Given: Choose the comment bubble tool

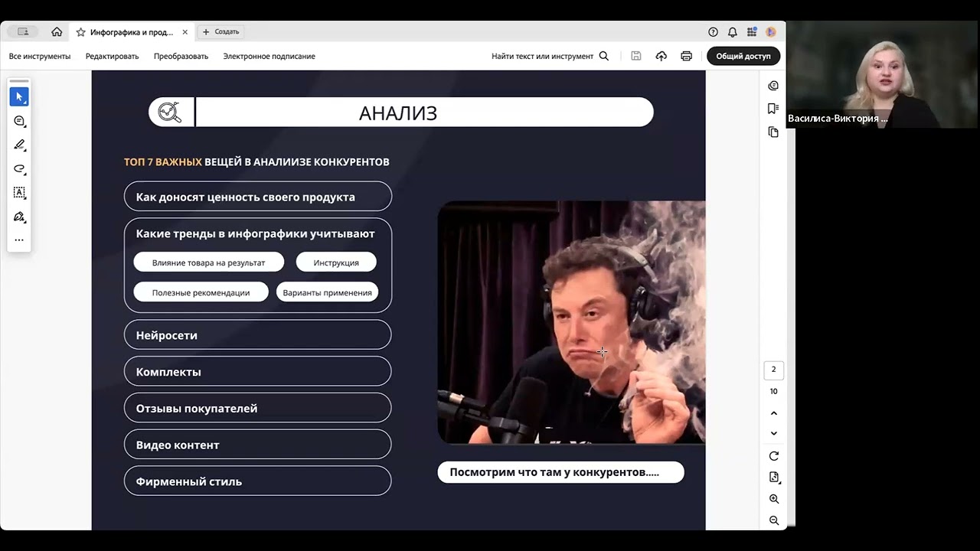Looking at the screenshot, I should pos(19,121).
